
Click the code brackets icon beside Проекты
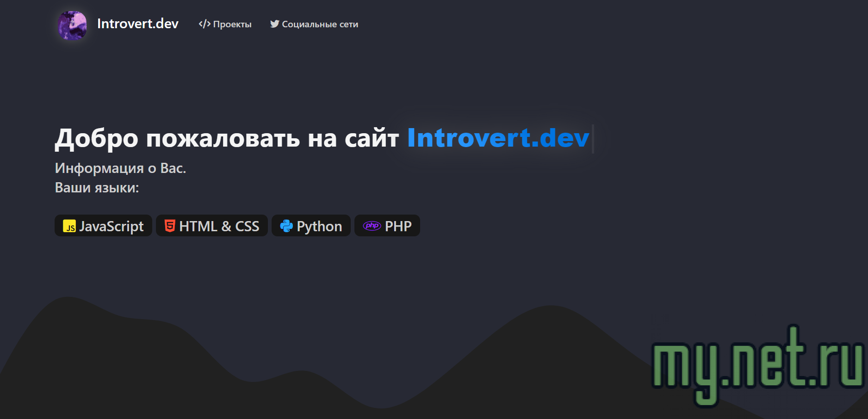coord(204,24)
